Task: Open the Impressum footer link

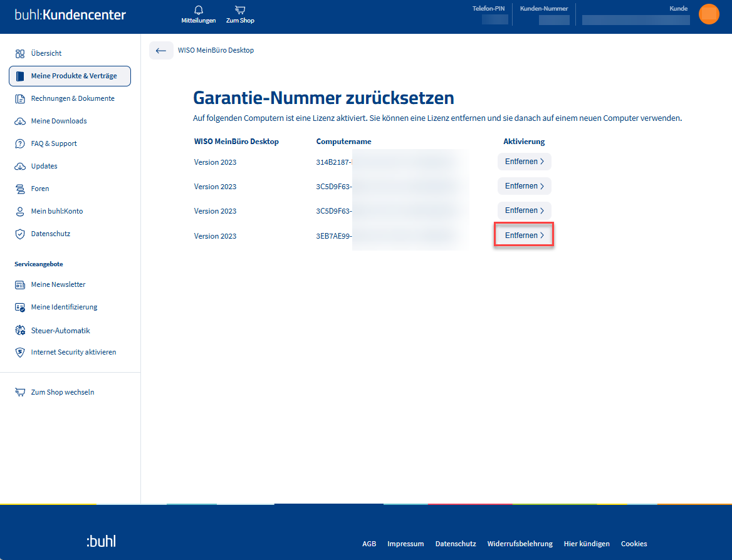Action: [405, 544]
